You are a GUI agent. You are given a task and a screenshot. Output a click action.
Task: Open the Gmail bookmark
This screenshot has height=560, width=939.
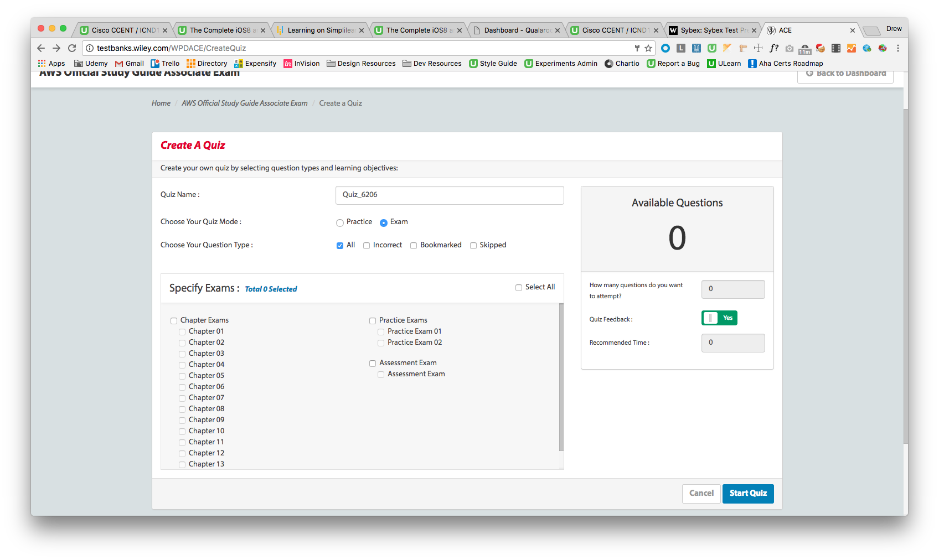tap(130, 64)
